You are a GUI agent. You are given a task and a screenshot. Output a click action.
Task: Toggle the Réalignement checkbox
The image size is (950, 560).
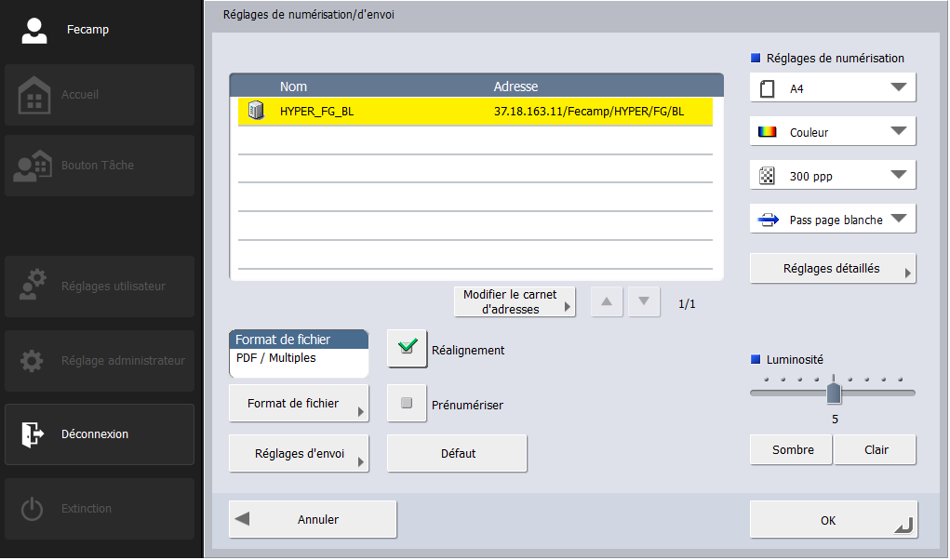[x=407, y=350]
